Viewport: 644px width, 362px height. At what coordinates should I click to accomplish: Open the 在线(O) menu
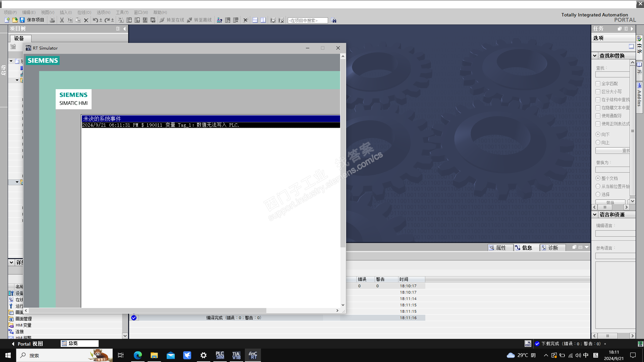(x=84, y=12)
